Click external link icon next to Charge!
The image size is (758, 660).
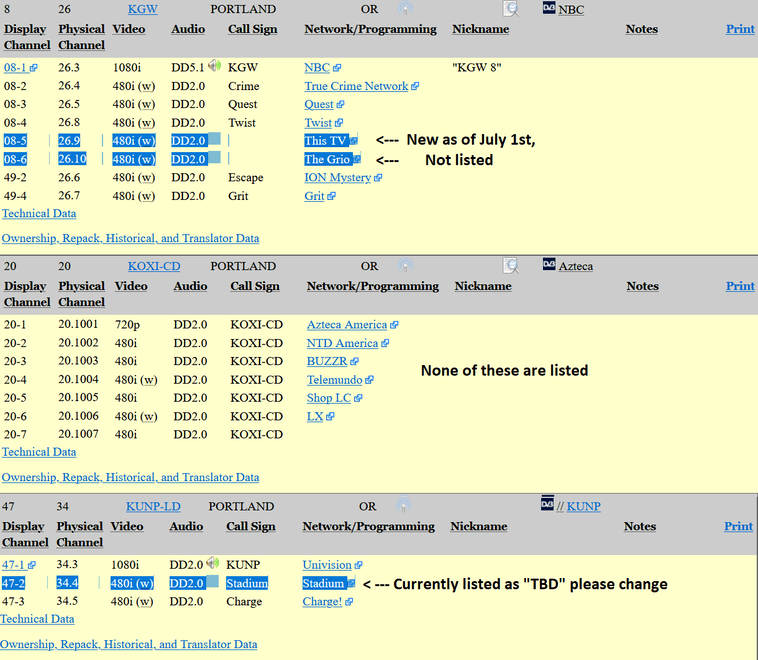click(x=349, y=602)
